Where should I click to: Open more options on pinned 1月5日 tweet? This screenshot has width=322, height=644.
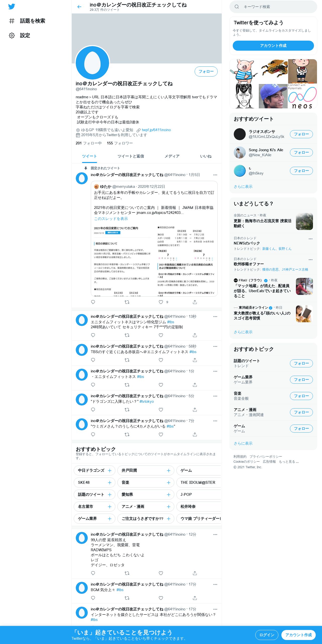click(215, 175)
